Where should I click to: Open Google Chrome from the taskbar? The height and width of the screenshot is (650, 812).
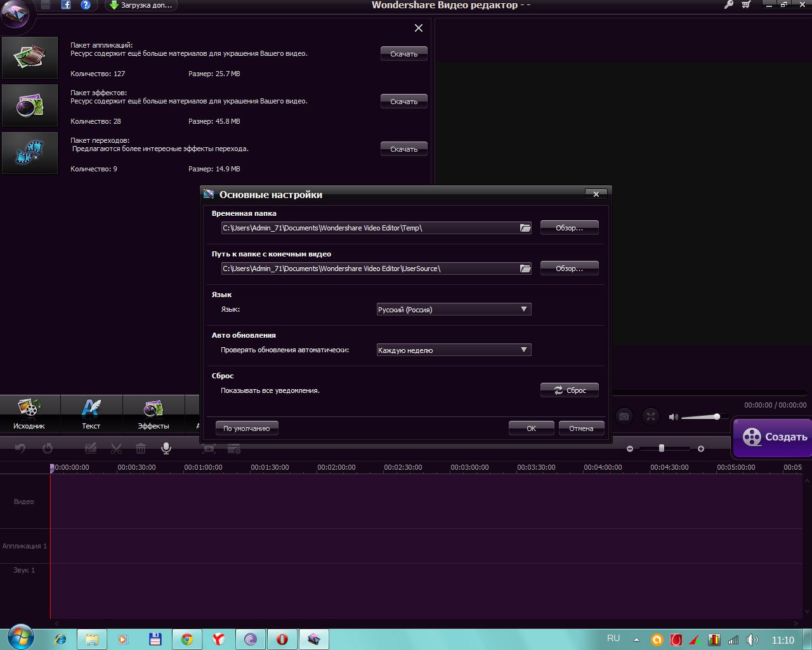(187, 639)
